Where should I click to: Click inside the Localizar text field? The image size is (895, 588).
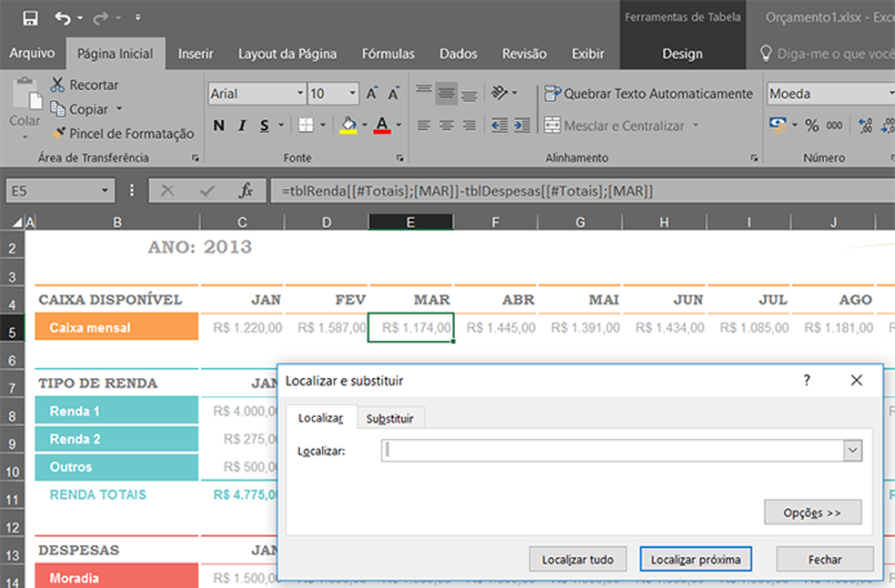(611, 449)
